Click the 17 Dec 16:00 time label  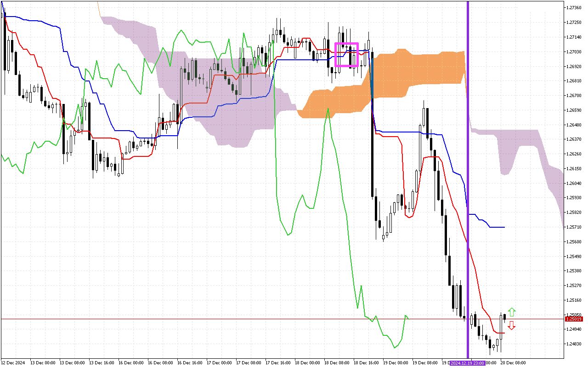pos(278,362)
